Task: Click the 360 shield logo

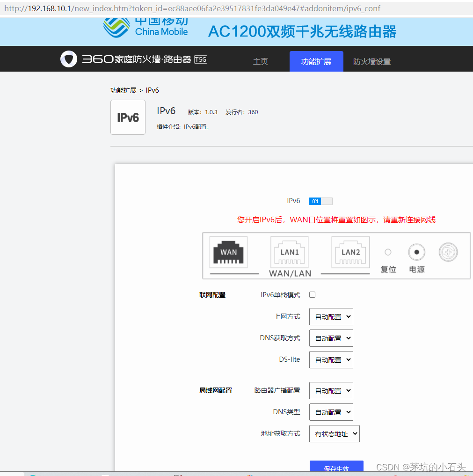Action: (69, 59)
